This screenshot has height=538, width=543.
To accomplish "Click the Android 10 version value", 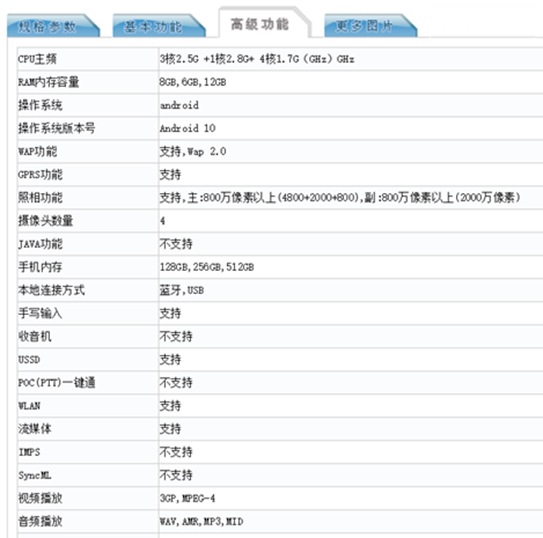I will point(187,128).
